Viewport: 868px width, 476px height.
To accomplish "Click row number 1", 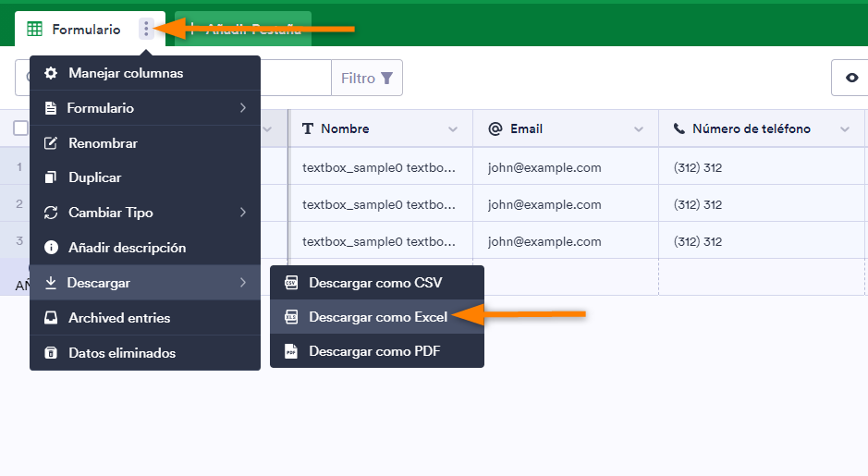I will click(19, 166).
